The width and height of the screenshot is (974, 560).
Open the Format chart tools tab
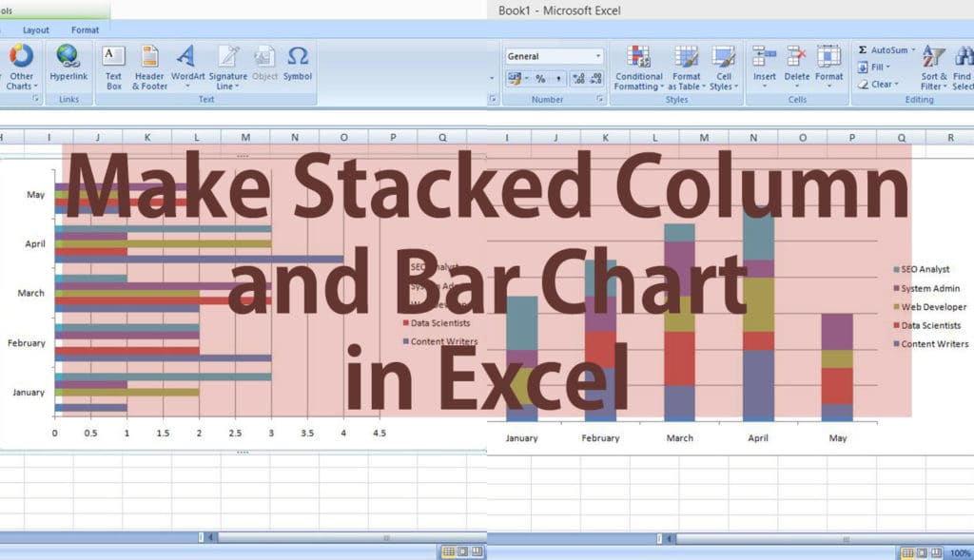pos(85,30)
